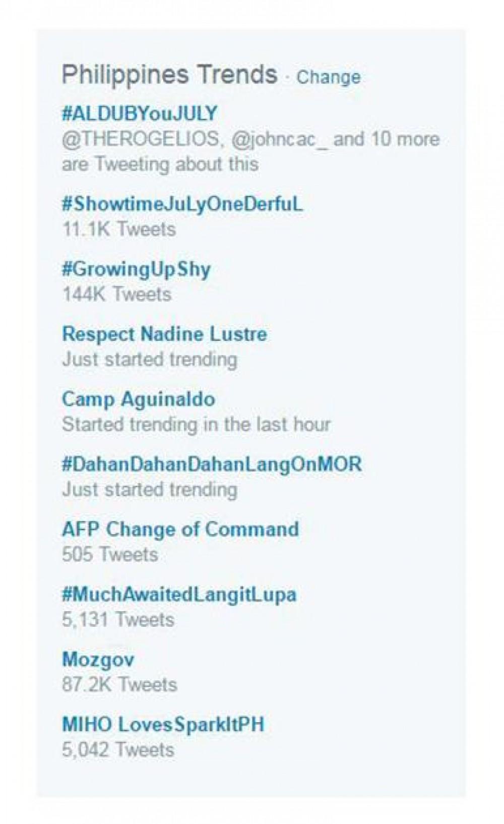
Task: View the MIHO LovesSparkItPH trend
Action: click(163, 724)
